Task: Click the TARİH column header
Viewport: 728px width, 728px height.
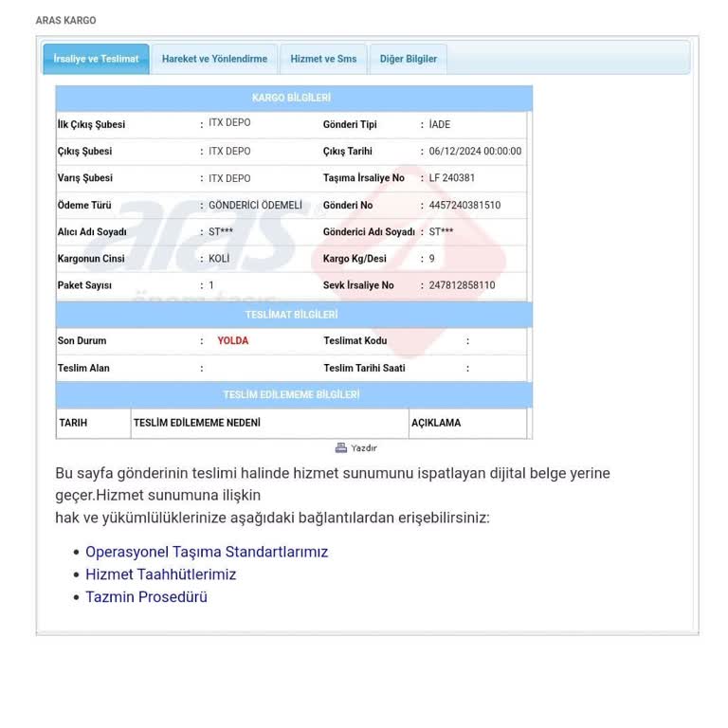Action: pyautogui.click(x=73, y=423)
